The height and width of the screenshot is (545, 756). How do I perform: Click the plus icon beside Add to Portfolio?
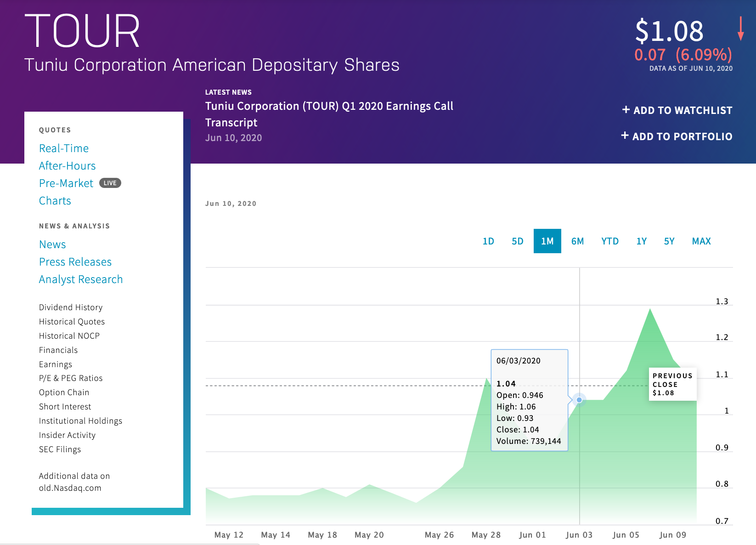625,136
